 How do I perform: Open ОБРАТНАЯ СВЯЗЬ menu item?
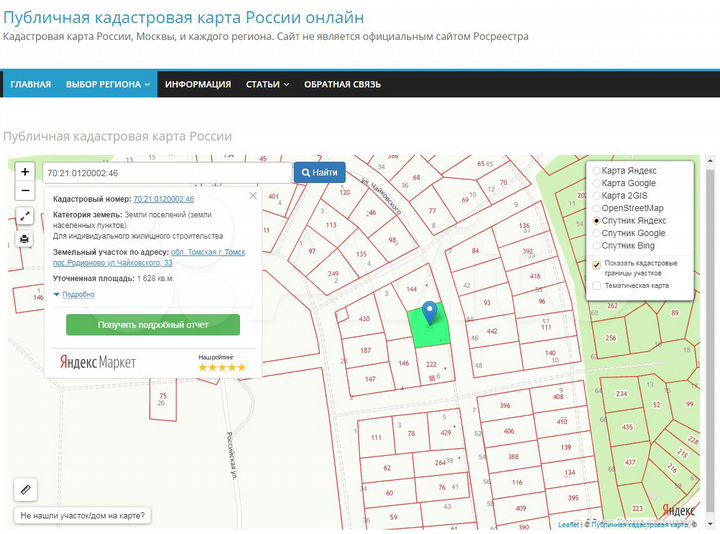coord(342,84)
